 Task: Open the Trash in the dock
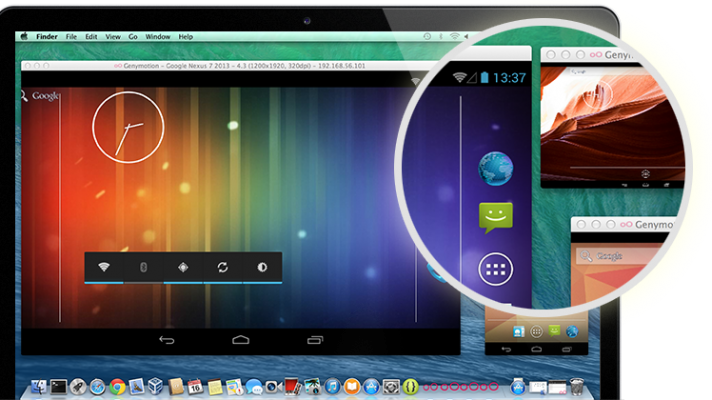click(x=577, y=387)
